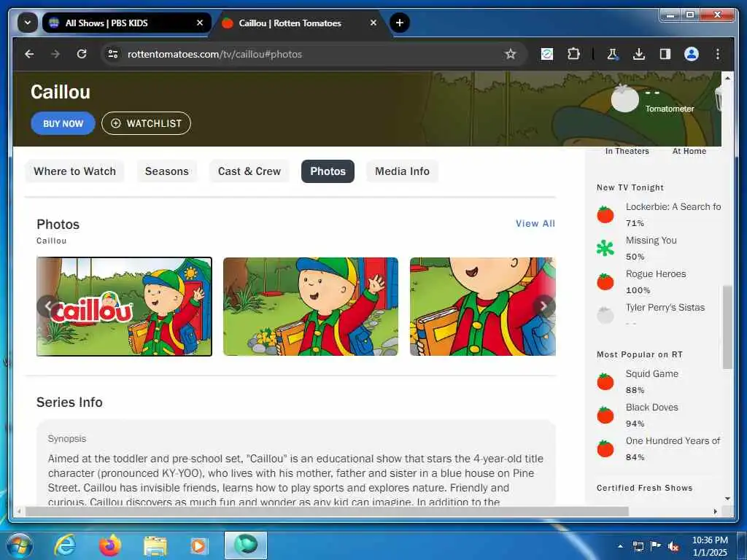Select the Photos section tab
Viewport: 747px width, 560px height.
(328, 171)
